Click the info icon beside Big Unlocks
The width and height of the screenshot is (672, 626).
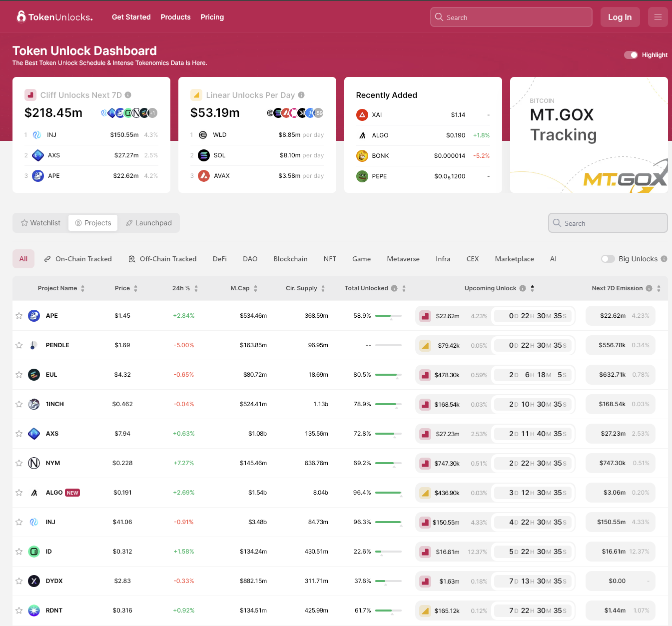point(664,259)
